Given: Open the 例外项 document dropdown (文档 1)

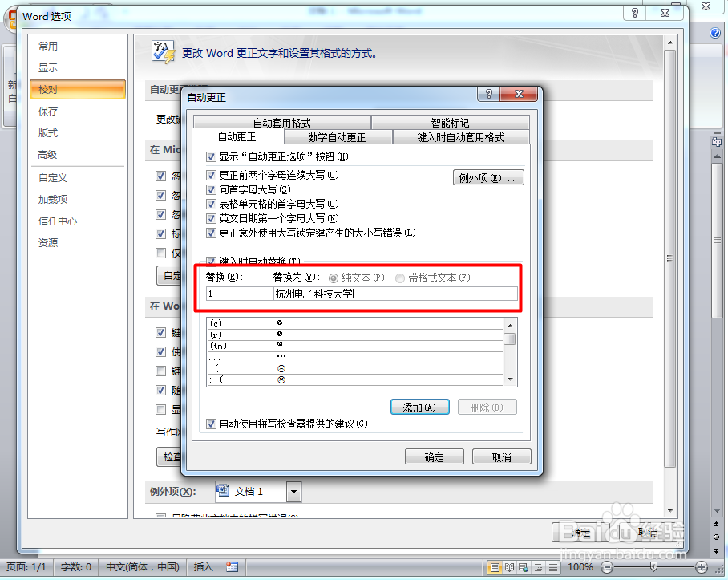Looking at the screenshot, I should [x=293, y=492].
